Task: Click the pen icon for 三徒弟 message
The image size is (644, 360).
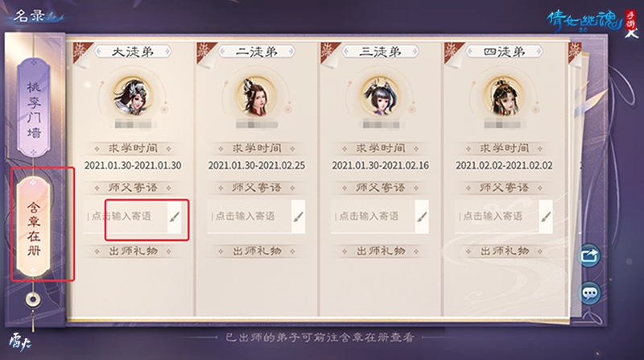Action: pyautogui.click(x=422, y=217)
